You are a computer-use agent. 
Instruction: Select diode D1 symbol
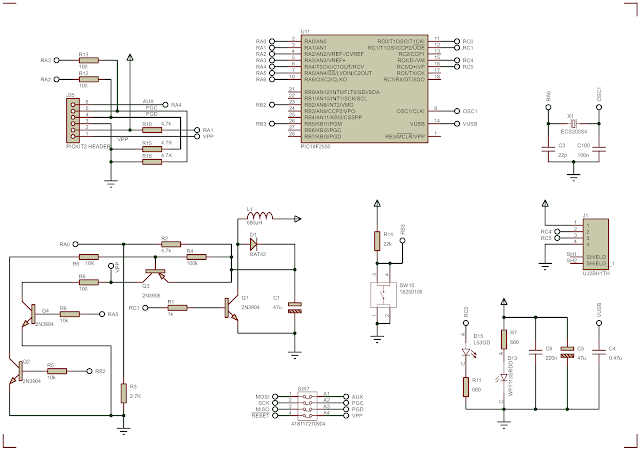click(253, 245)
